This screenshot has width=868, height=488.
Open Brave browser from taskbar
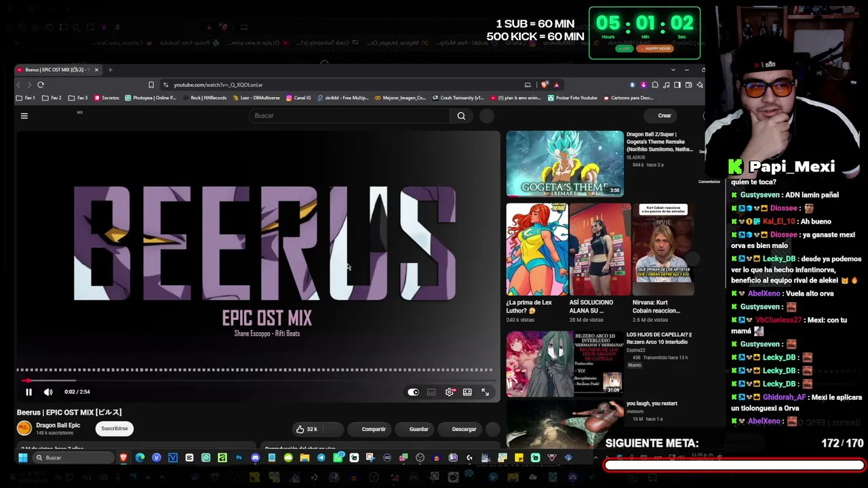(123, 458)
